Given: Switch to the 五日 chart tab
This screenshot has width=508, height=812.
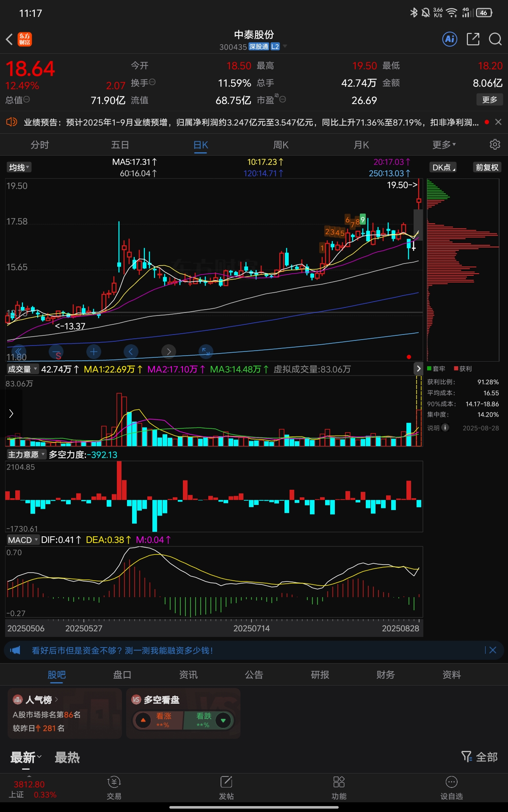Looking at the screenshot, I should (x=120, y=145).
